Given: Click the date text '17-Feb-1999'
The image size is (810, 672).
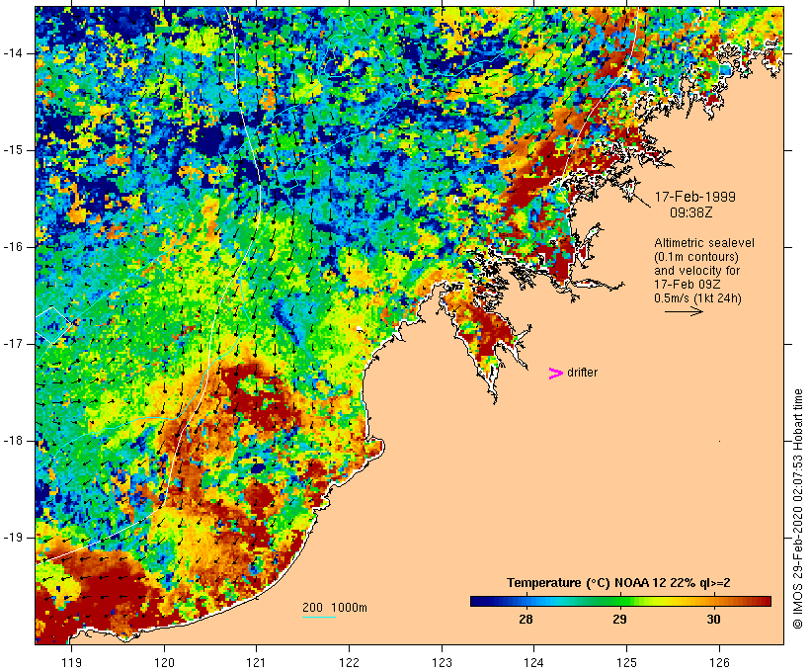Looking at the screenshot, I should tap(694, 197).
